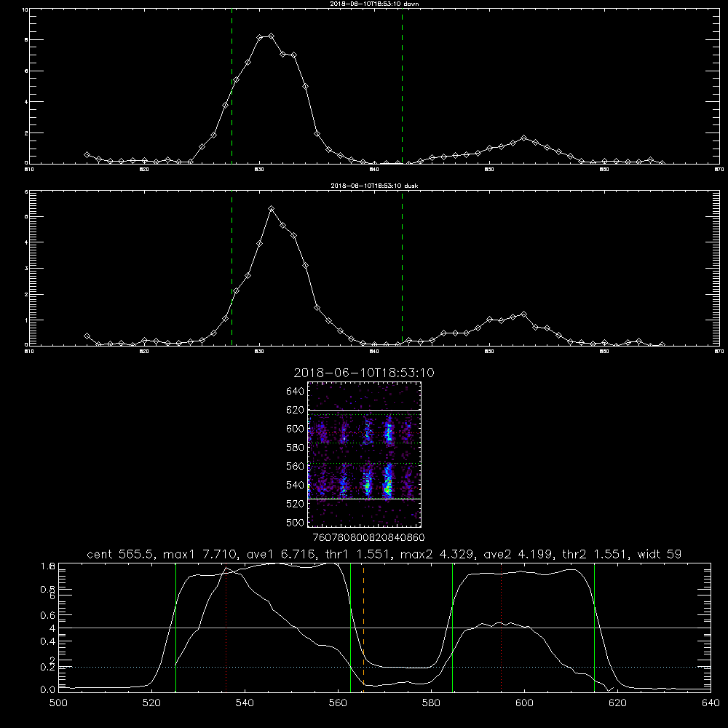Select the 'widt 59' value
The height and width of the screenshot is (728, 728).
[660, 554]
